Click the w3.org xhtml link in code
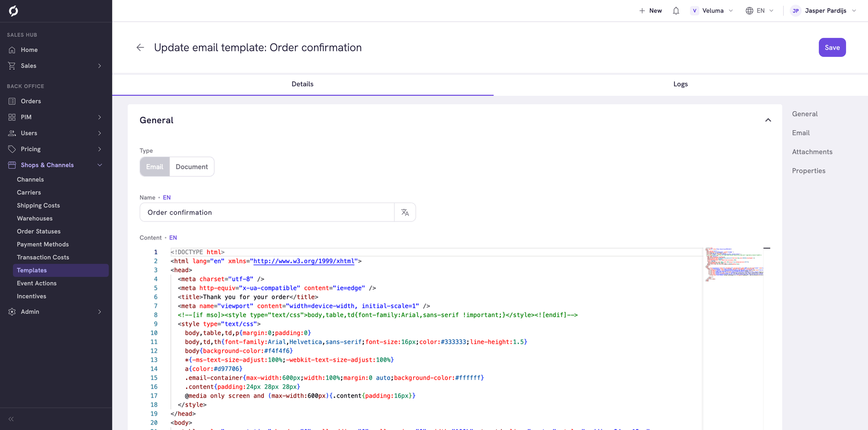 [x=304, y=261]
